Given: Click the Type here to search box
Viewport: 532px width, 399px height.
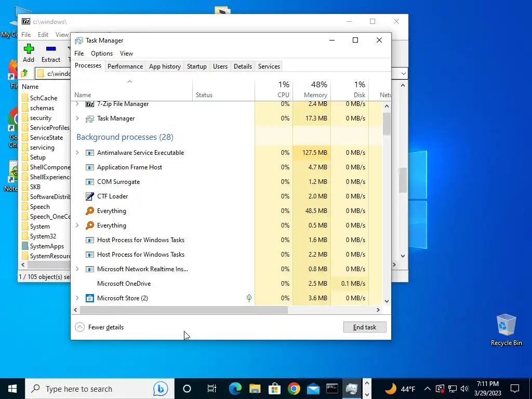Looking at the screenshot, I should (x=100, y=389).
